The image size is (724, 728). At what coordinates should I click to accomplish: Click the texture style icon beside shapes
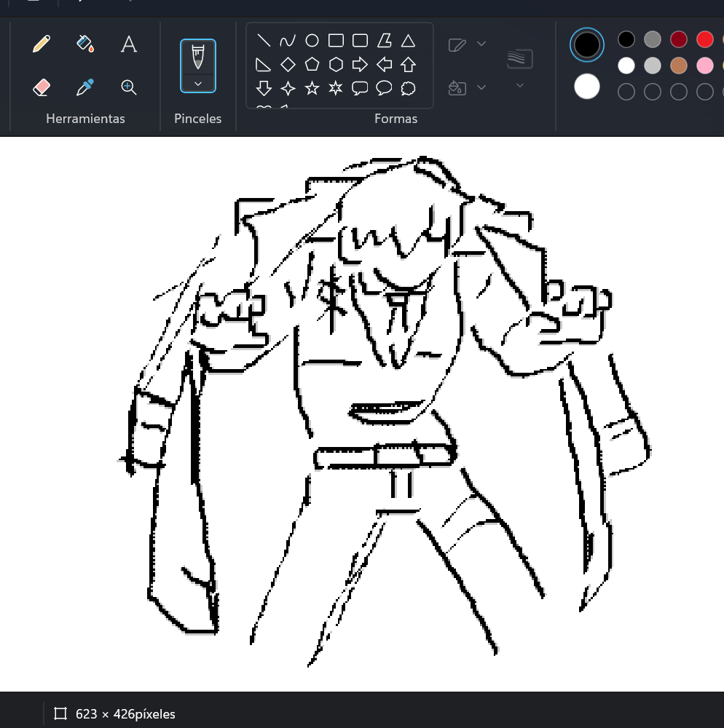point(519,58)
